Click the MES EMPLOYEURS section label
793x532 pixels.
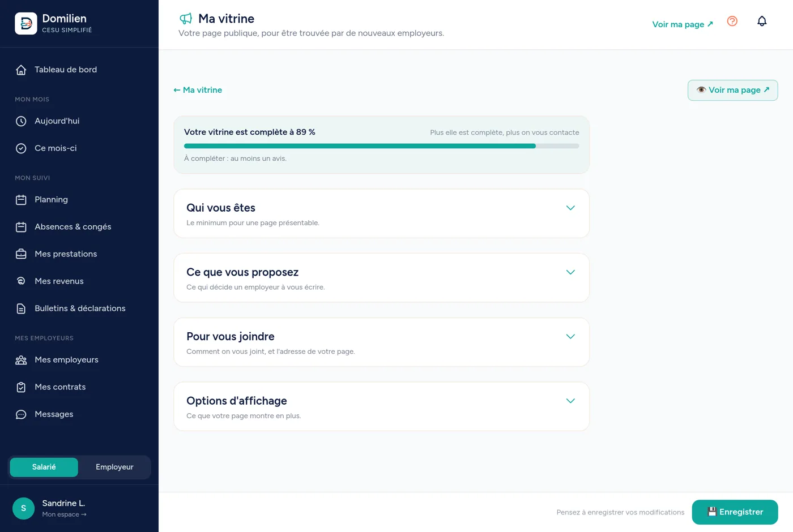[44, 338]
